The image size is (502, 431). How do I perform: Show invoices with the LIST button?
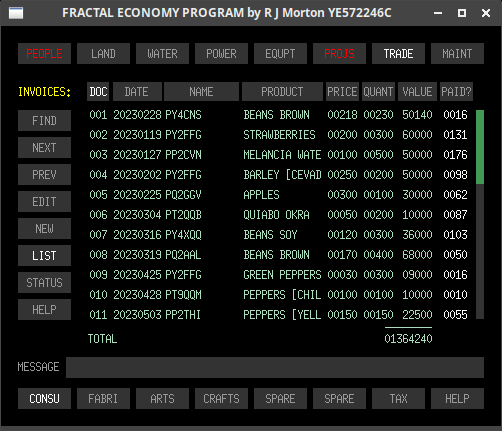(44, 255)
